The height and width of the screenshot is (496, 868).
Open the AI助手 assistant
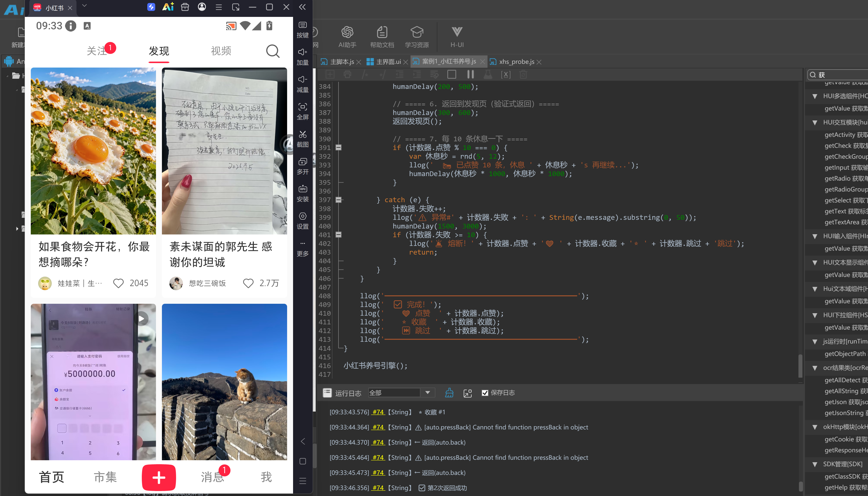(347, 37)
